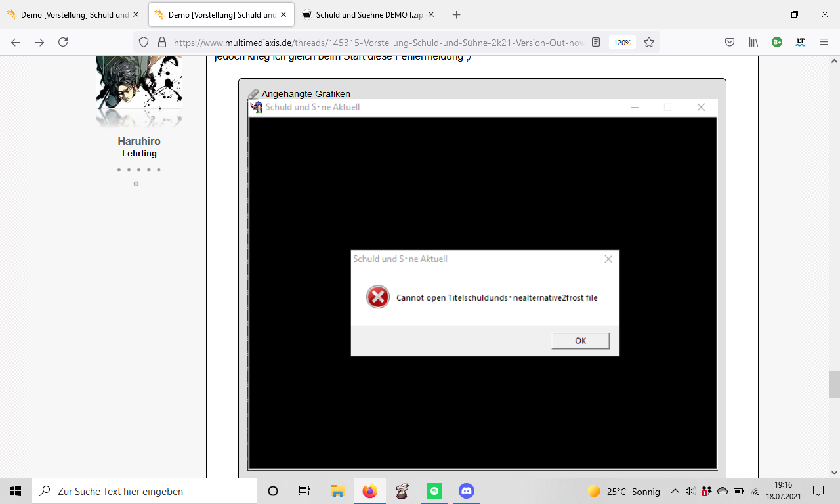Open Discord from the taskbar

466,491
